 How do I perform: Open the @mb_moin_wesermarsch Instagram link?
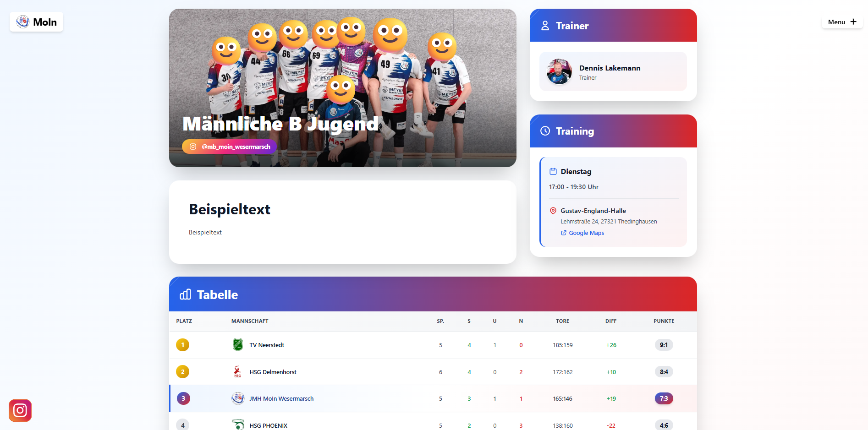(230, 147)
